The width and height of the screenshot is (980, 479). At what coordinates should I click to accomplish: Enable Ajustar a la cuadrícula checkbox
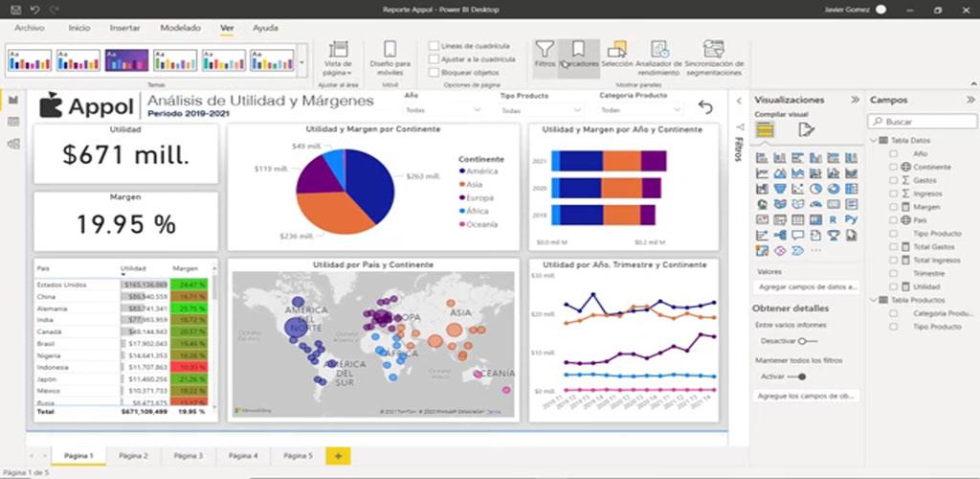coord(434,58)
